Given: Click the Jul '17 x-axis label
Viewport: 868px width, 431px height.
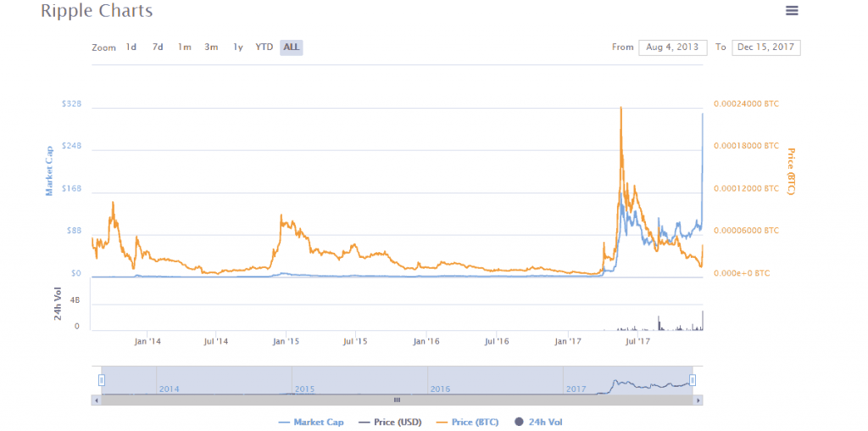Looking at the screenshot, I should [637, 341].
